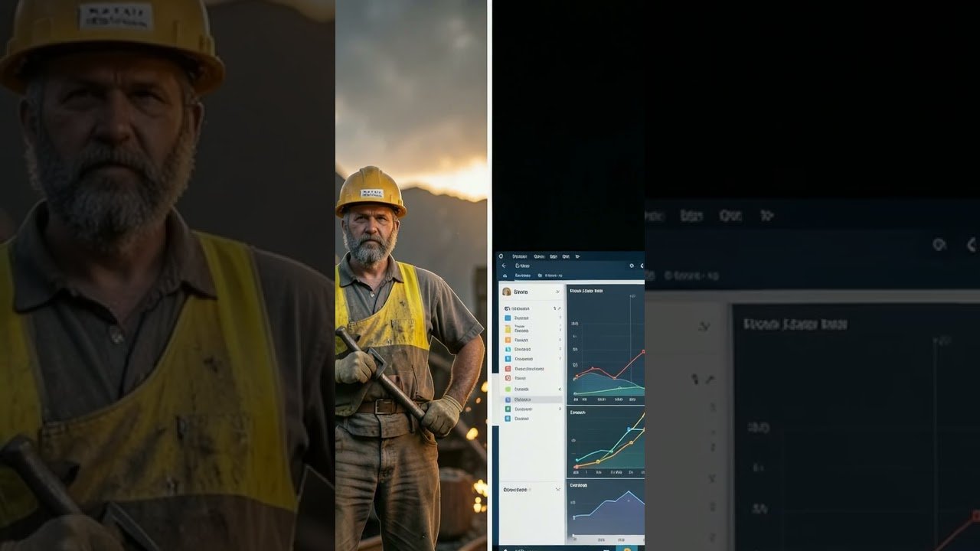980x551 pixels.
Task: Click the gear icon in the small dashboard header
Action: [631, 266]
